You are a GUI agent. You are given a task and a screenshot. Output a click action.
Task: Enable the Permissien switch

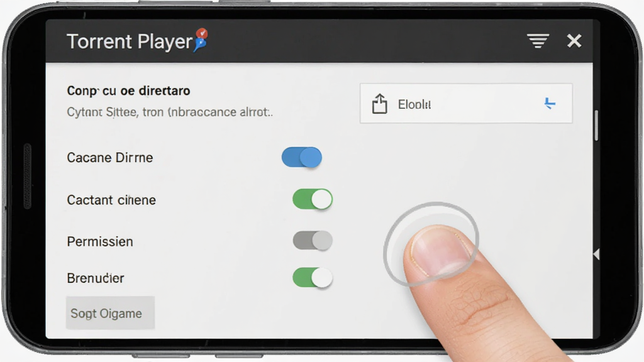[x=313, y=241]
